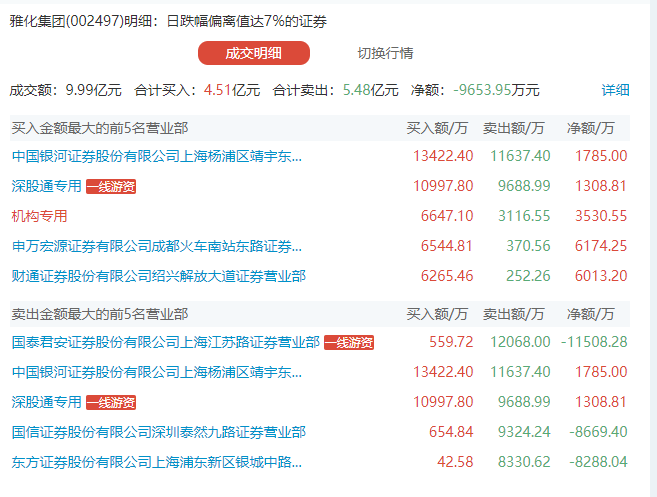Click net amount -8669.40 in 国信证券 row

point(598,432)
